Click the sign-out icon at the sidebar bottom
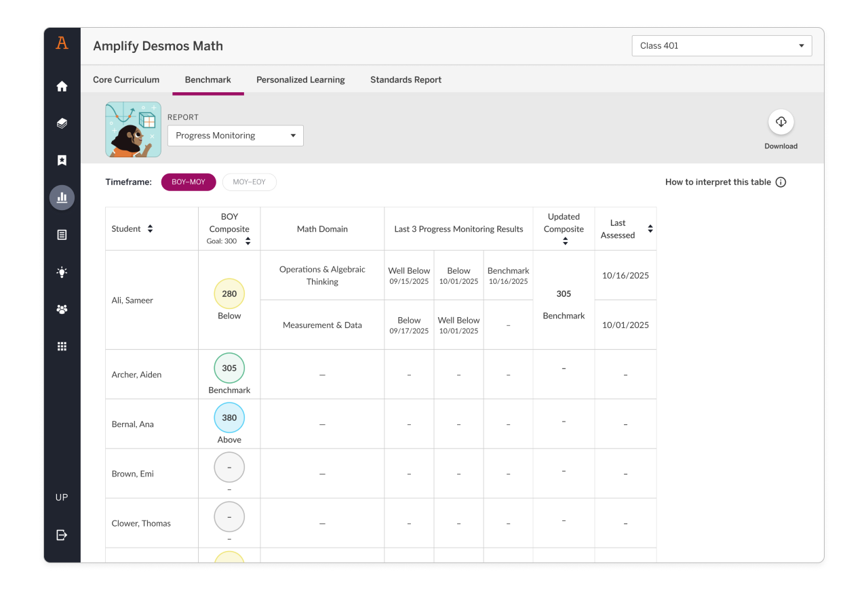Image resolution: width=868 pixels, height=593 pixels. (x=62, y=535)
